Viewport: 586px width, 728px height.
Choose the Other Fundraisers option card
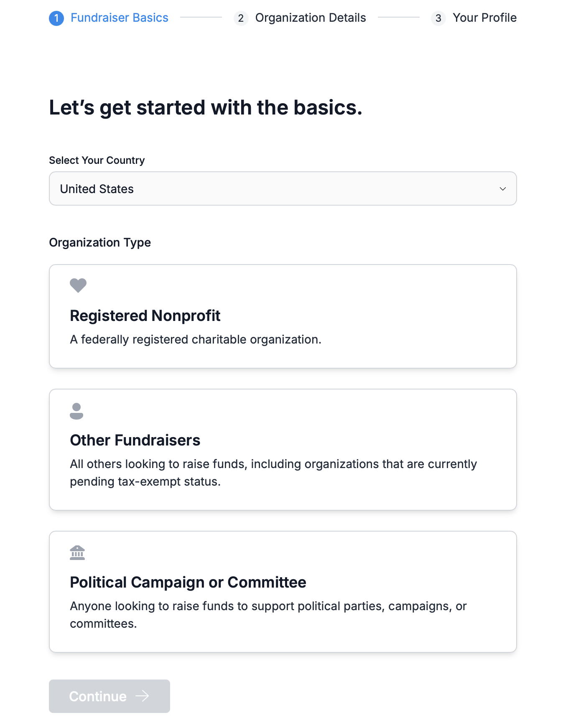pyautogui.click(x=283, y=450)
